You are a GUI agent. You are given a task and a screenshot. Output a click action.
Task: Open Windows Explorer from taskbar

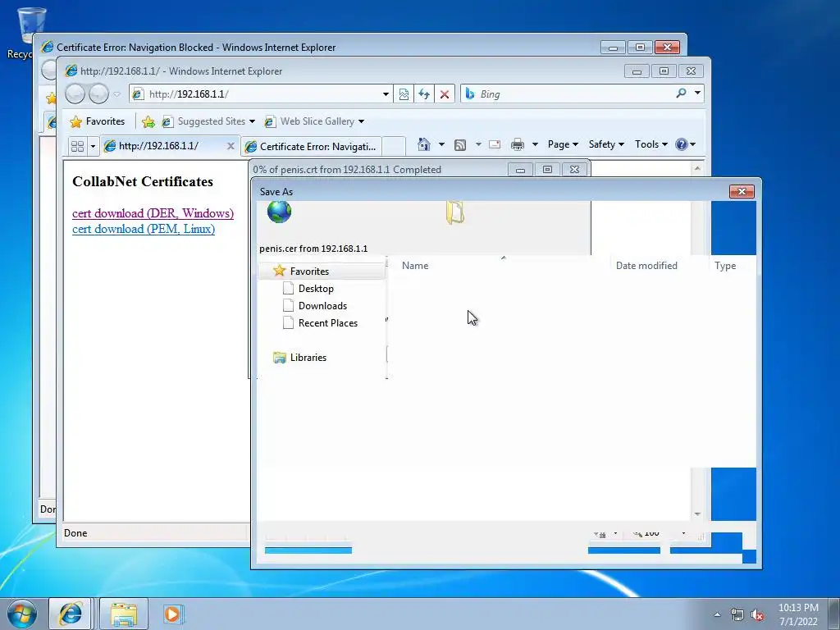[x=124, y=614]
